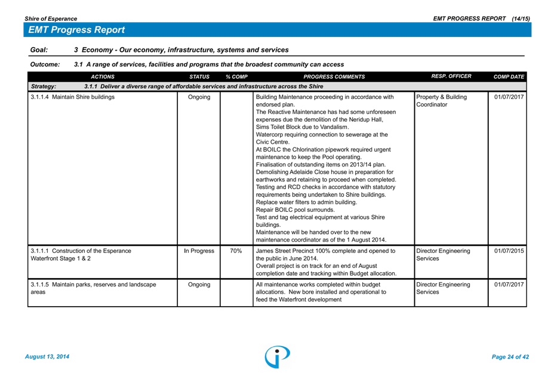The width and height of the screenshot is (554, 392).
Task: Click line 'Replace water filters to admin building.'
Action: (306, 202)
